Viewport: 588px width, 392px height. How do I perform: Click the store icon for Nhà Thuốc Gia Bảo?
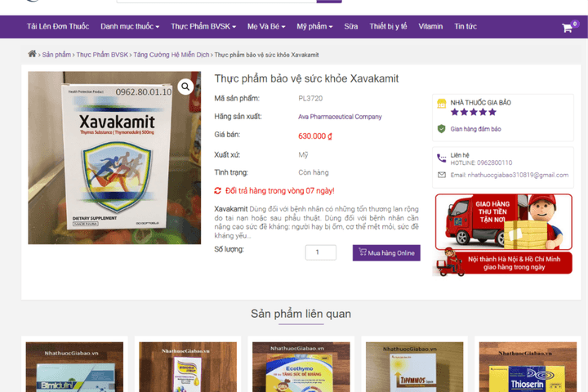(441, 104)
